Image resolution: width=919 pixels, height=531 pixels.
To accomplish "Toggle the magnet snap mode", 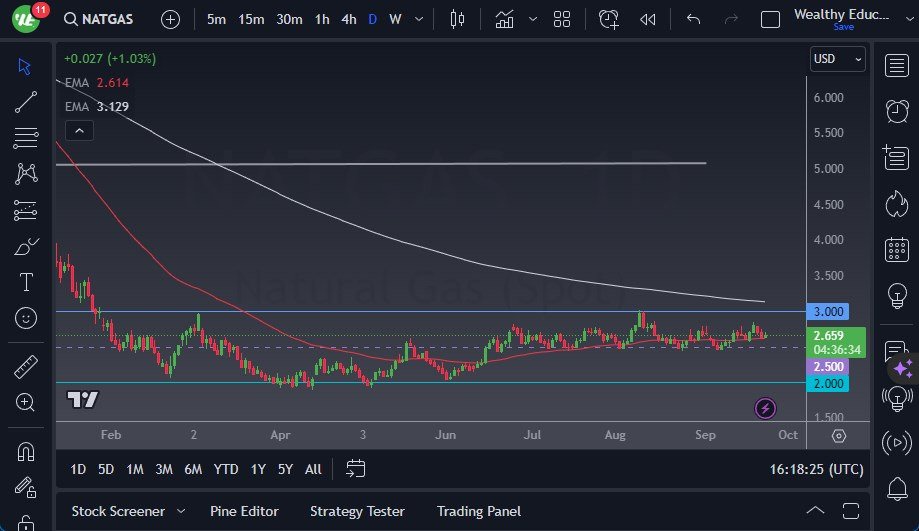I will pos(26,451).
